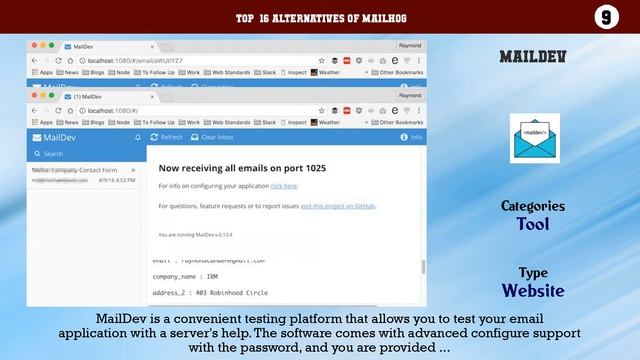640x360 pixels.
Task: Focus the Search field in MailDev sidebar
Action: coord(87,154)
